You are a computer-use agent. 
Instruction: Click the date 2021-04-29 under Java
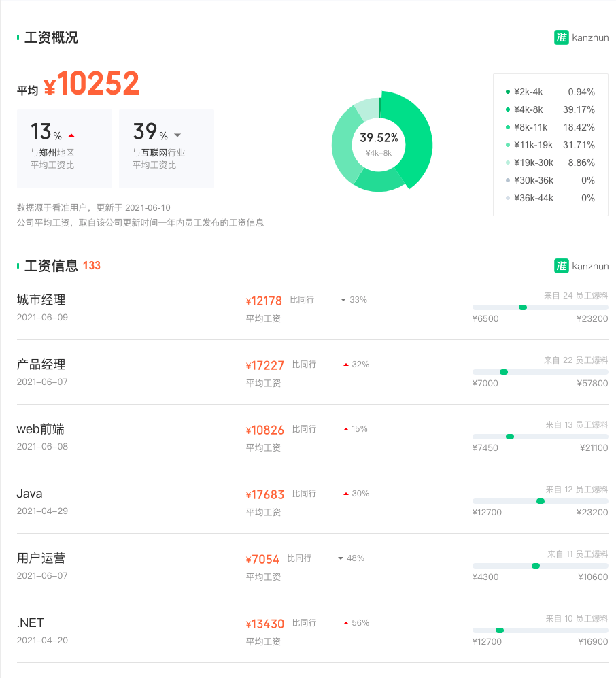(x=42, y=511)
